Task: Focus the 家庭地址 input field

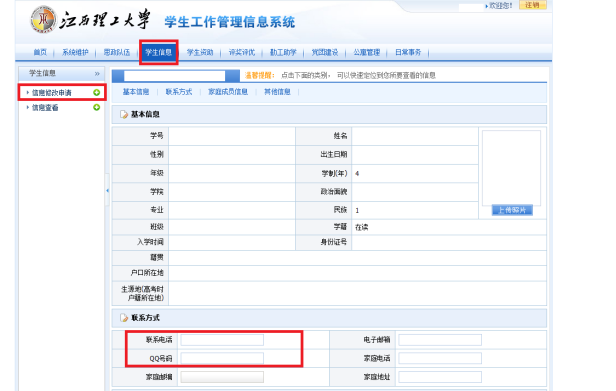Action: point(440,377)
